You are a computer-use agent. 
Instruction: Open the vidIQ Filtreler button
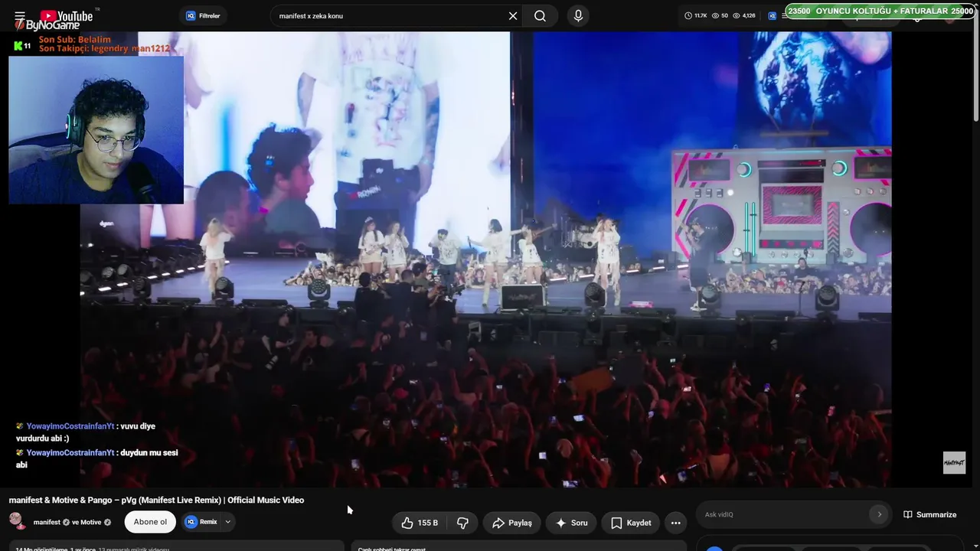tap(203, 15)
